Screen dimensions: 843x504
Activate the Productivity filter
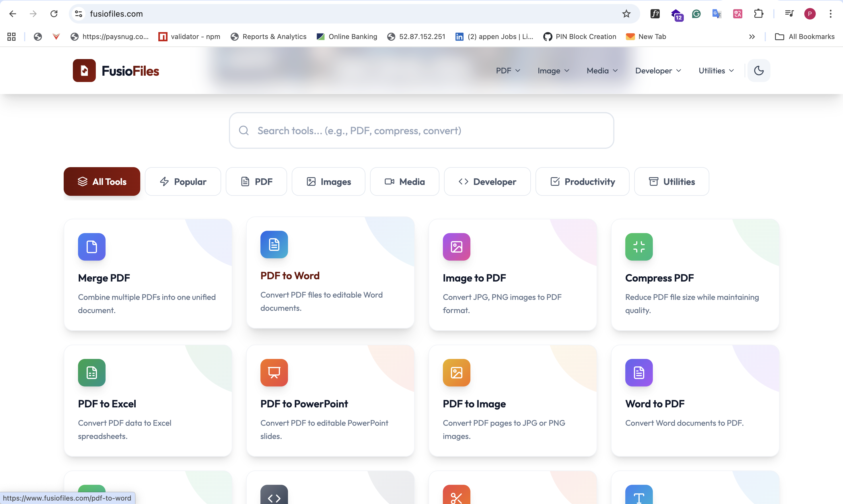[x=582, y=181]
